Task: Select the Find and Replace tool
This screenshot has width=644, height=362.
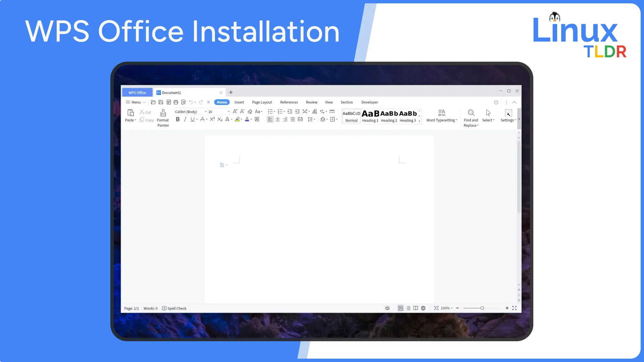Action: point(471,117)
